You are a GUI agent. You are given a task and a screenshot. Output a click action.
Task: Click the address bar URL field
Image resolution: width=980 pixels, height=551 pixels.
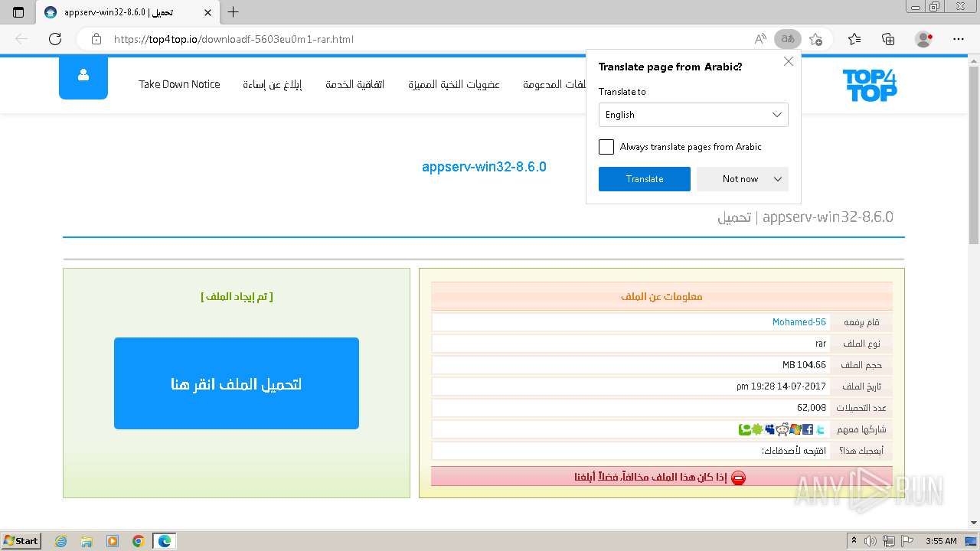pos(429,39)
